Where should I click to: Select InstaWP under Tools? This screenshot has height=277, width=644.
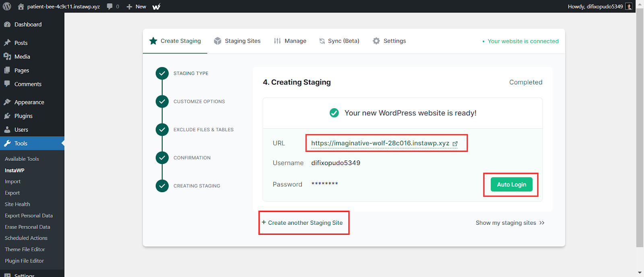[14, 170]
